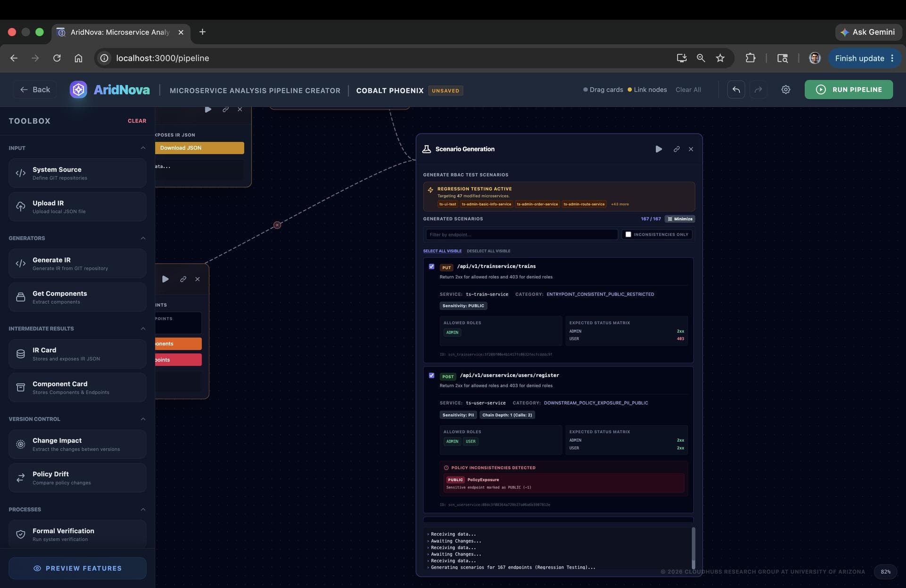The height and width of the screenshot is (588, 906).
Task: Click the link icon on Scenario Generation card
Action: (x=677, y=149)
